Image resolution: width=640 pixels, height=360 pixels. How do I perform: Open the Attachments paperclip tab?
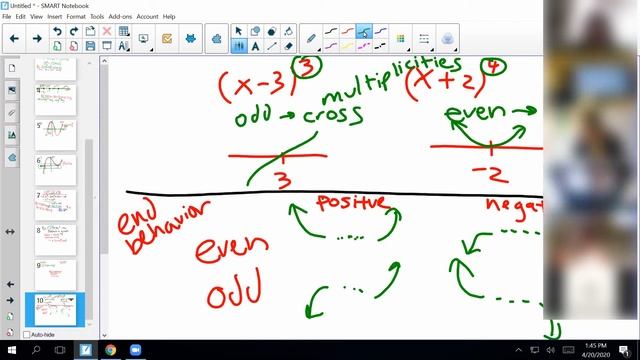click(x=12, y=113)
